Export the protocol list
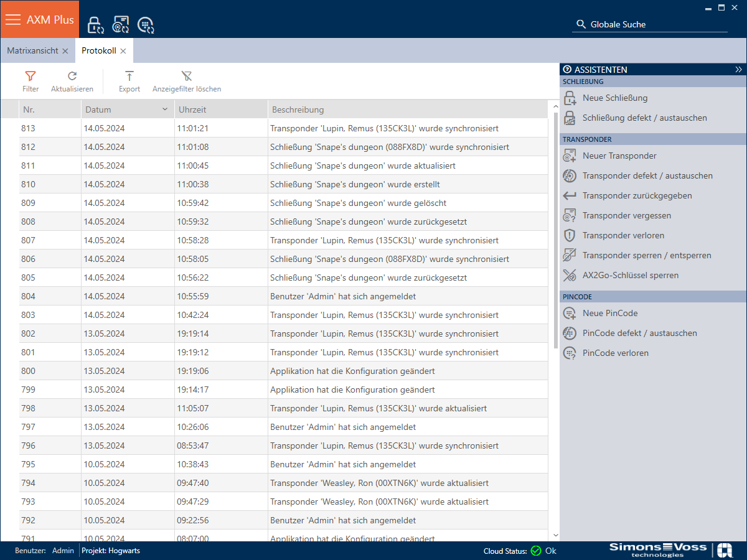 tap(129, 82)
